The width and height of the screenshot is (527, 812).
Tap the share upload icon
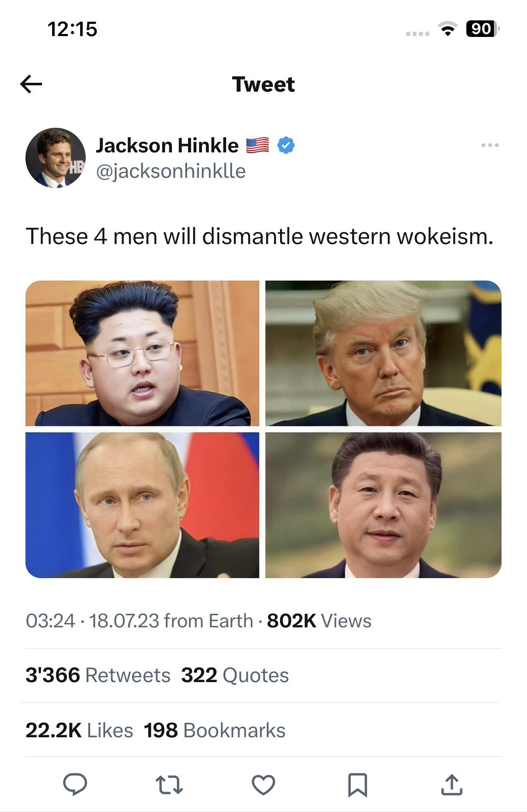(451, 784)
